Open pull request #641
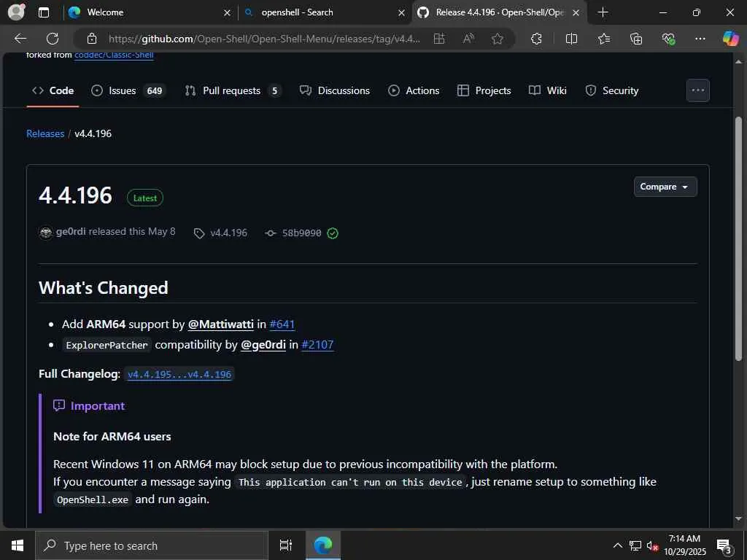The width and height of the screenshot is (747, 560). 282,324
